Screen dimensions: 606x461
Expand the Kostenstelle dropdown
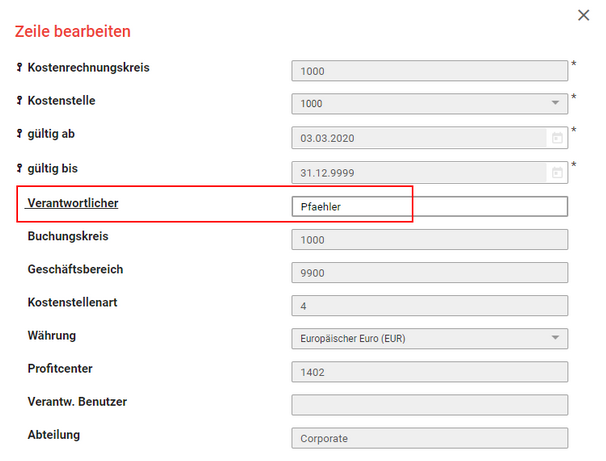tap(555, 103)
